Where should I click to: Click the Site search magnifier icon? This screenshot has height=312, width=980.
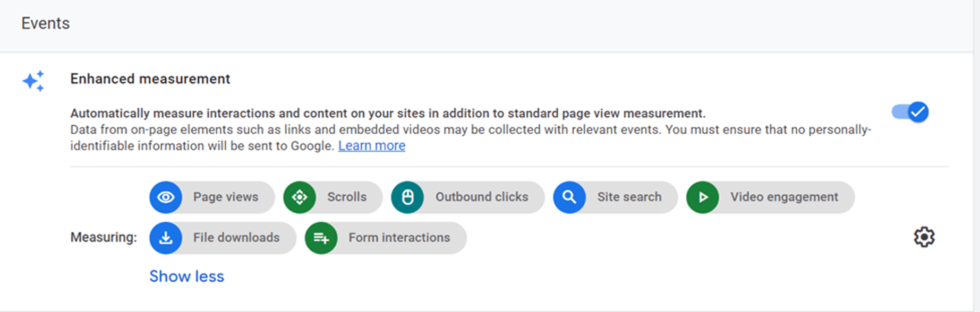point(569,197)
